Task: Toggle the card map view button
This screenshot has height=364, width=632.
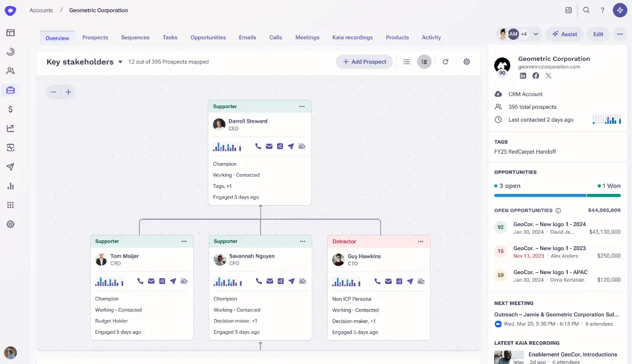Action: [x=424, y=61]
